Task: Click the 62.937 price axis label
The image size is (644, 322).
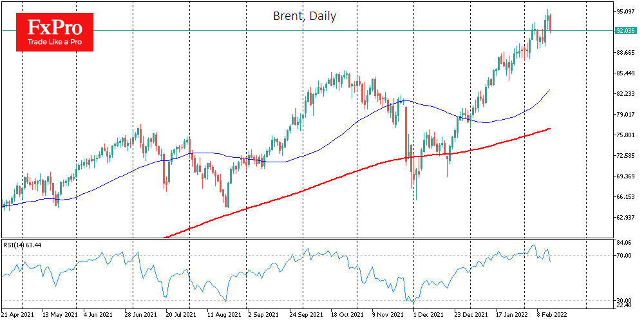Action: coord(626,218)
